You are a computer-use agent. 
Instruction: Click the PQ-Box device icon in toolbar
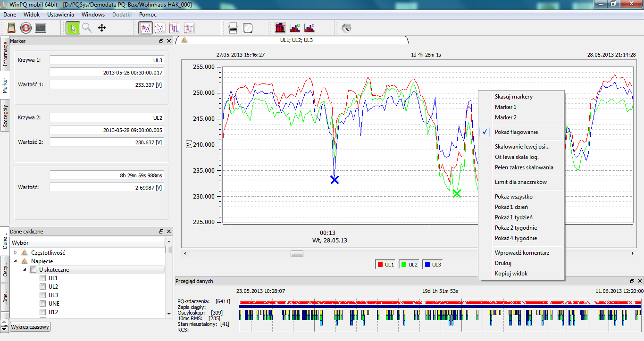[x=12, y=28]
